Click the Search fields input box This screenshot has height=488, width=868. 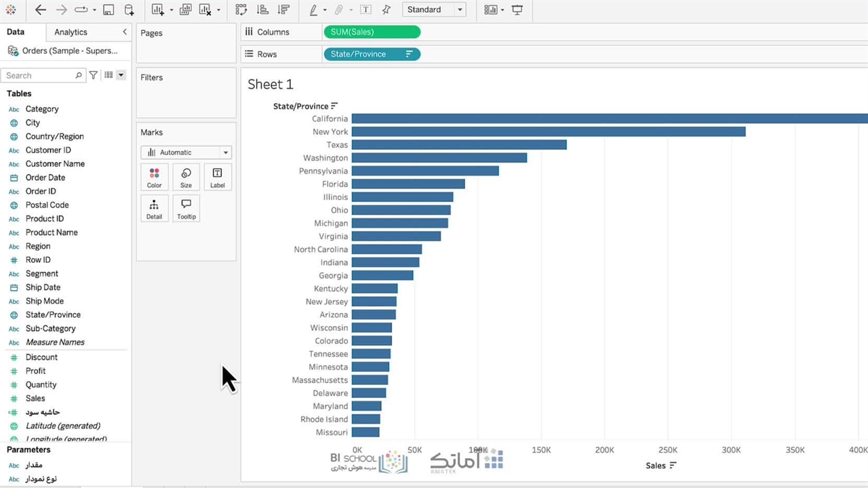[x=42, y=75]
